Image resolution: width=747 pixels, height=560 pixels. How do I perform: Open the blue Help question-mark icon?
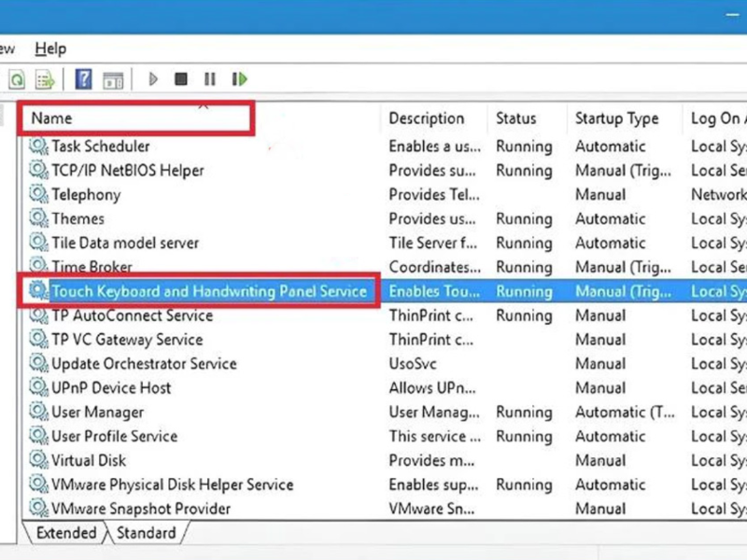[83, 79]
